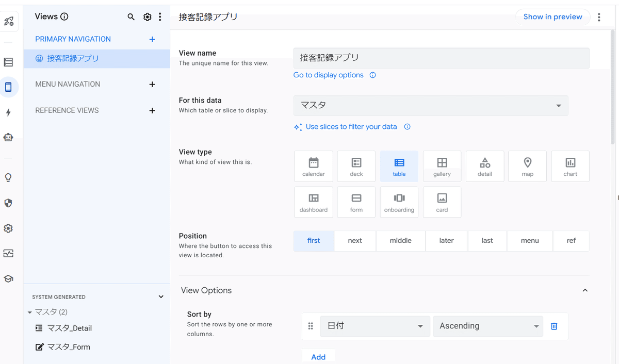Select the map view type
The image size is (619, 364).
pos(528,167)
